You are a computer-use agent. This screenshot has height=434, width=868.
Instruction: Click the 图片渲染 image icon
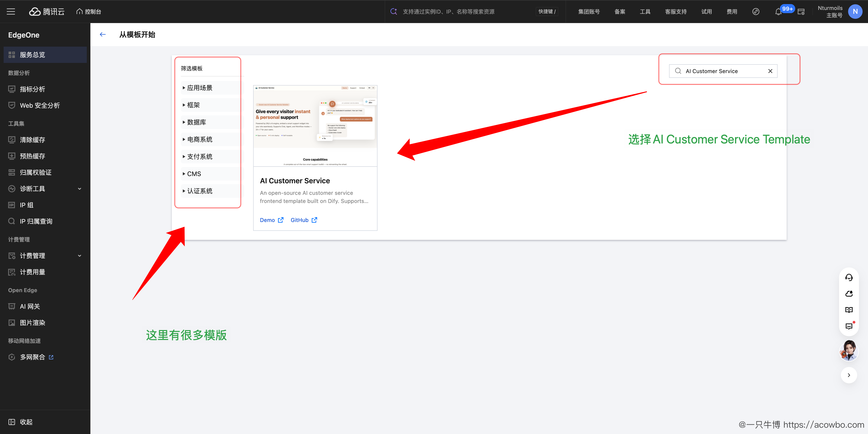point(12,322)
